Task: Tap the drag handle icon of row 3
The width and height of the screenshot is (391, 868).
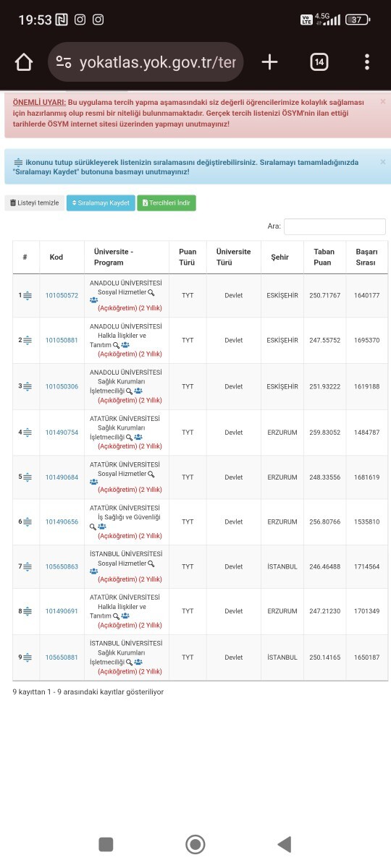Action: click(x=28, y=387)
